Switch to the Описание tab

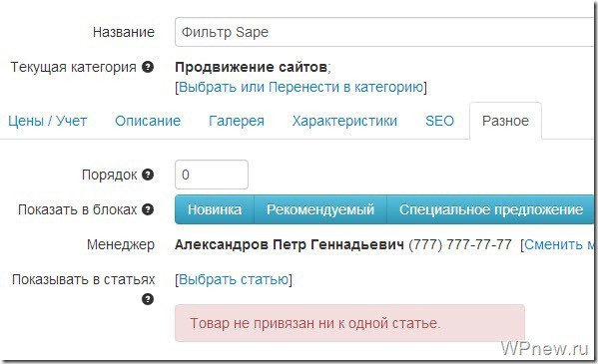[148, 121]
